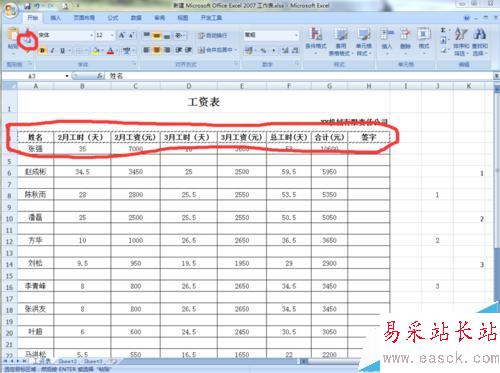This screenshot has height=373, width=500.
Task: Click the Merge and Center button
Action: (217, 50)
